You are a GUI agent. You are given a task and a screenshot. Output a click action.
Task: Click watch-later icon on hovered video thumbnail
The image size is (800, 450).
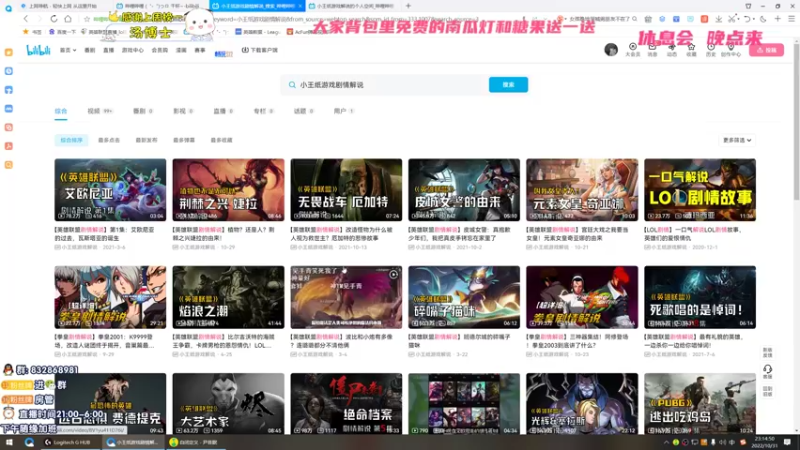[x=393, y=274]
